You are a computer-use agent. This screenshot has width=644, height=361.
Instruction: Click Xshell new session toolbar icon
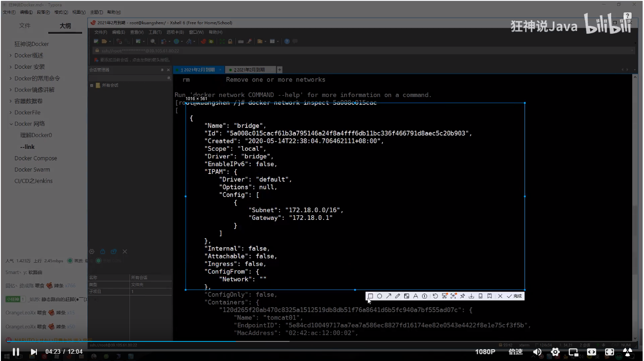[96, 41]
